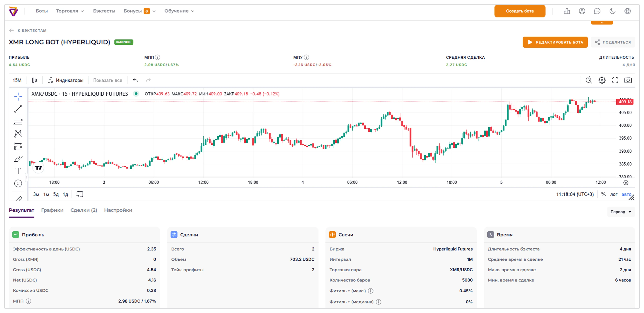644x313 pixels.
Task: Collapse the drawing toolbar side arrow
Action: [27, 177]
